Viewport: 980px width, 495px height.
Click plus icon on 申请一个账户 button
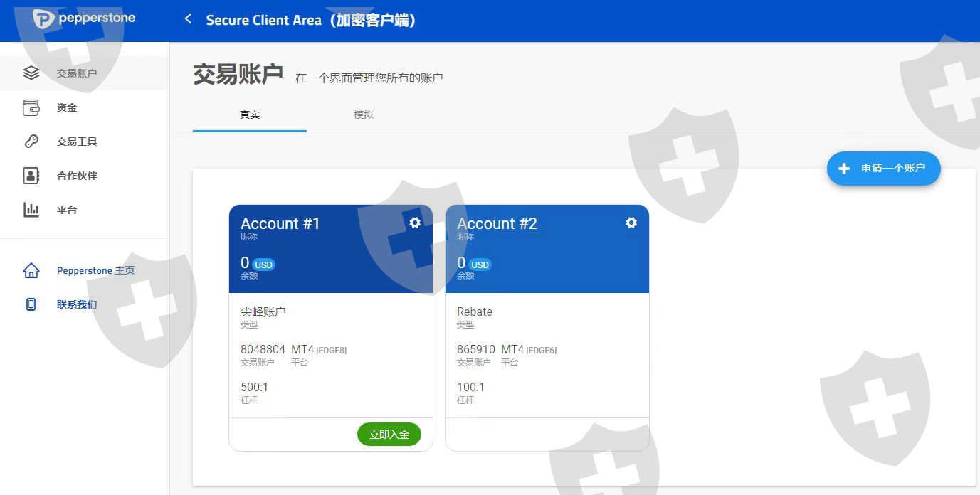tap(844, 169)
